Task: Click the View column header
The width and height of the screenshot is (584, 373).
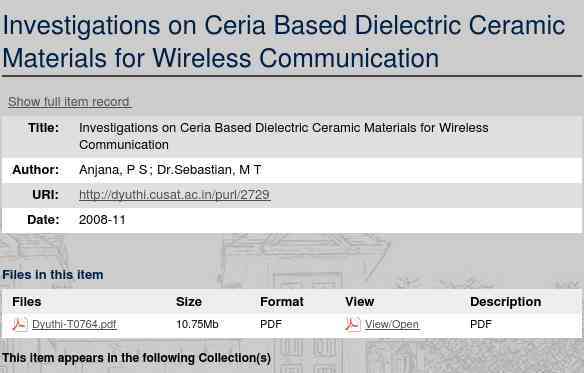Action: click(x=359, y=301)
